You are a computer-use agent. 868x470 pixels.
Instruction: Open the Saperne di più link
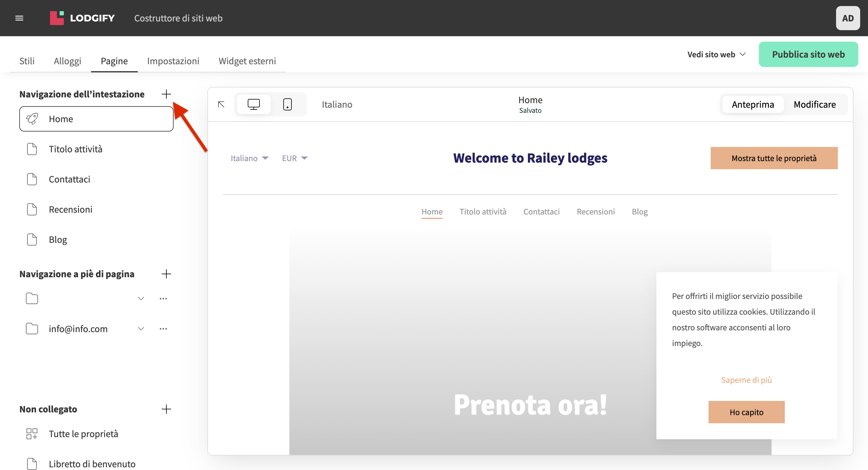click(x=746, y=380)
